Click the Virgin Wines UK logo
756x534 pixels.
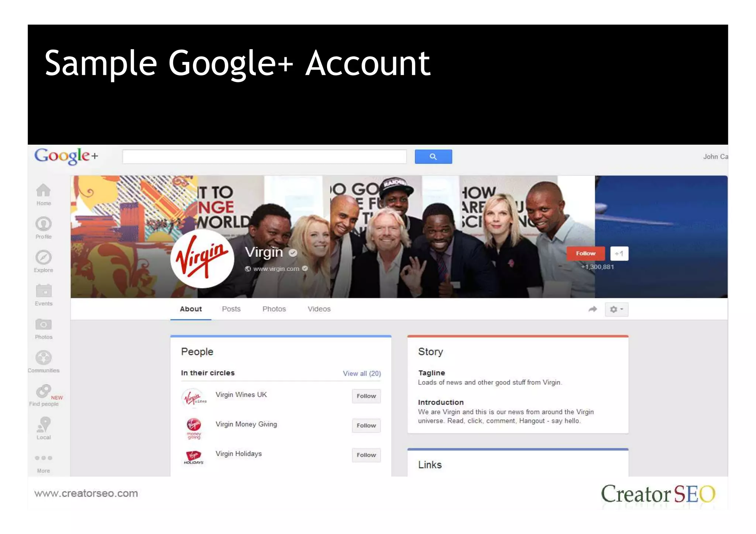click(194, 398)
